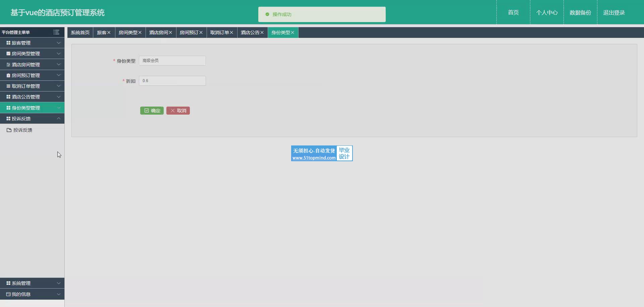Toggle the sidebar menu collapse icon

(x=56, y=32)
